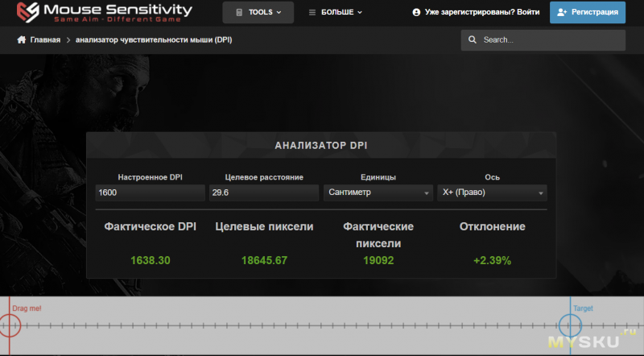Focus the Настроенное DPI field
The width and height of the screenshot is (644, 356).
[x=150, y=193]
